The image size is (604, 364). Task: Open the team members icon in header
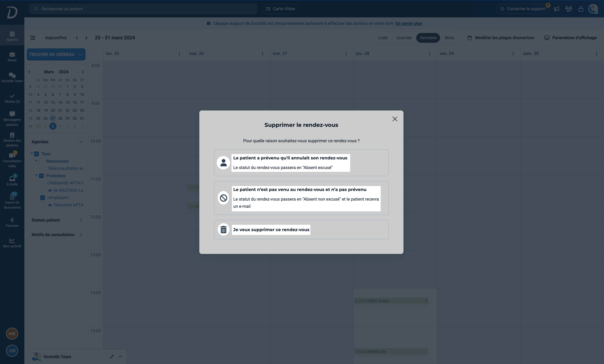tap(568, 9)
